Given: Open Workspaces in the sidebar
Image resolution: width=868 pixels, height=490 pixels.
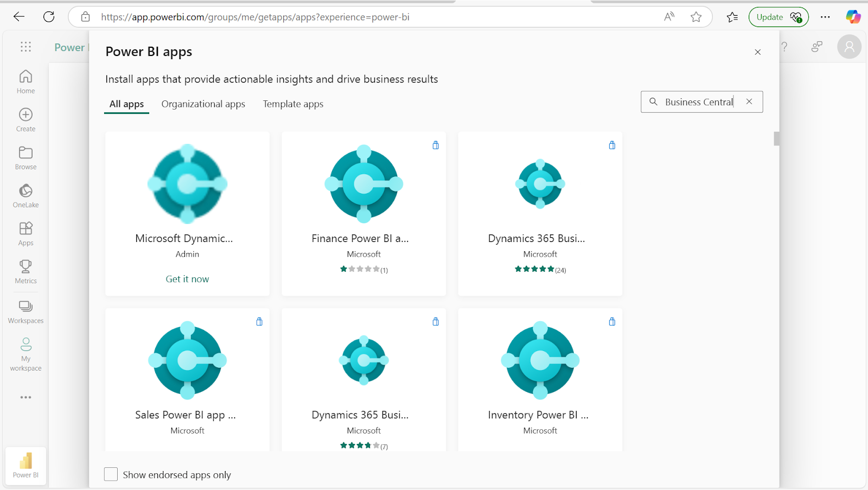Looking at the screenshot, I should 25,312.
